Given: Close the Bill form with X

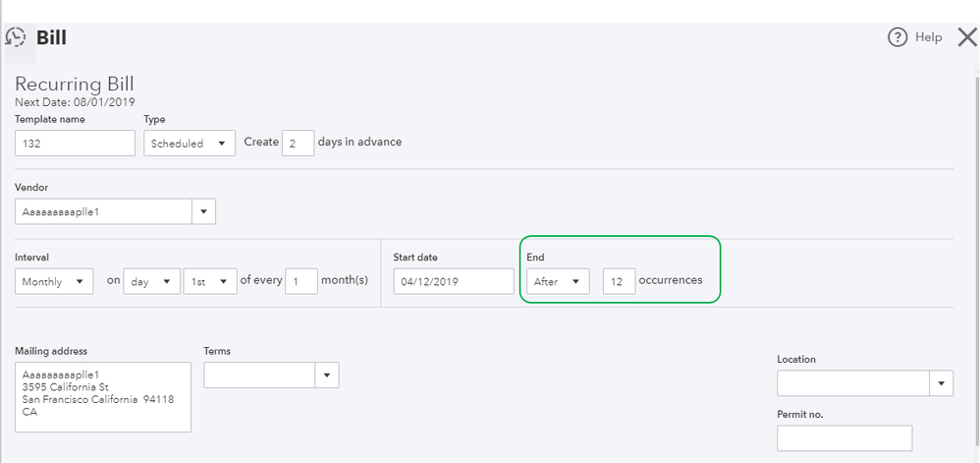Looking at the screenshot, I should click(x=966, y=37).
